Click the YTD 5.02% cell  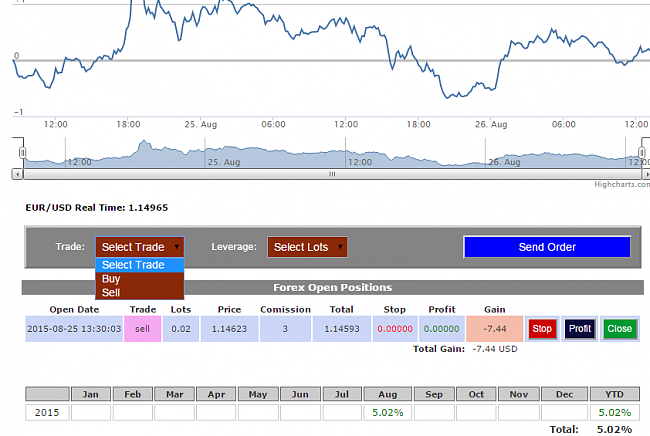pyautogui.click(x=614, y=413)
